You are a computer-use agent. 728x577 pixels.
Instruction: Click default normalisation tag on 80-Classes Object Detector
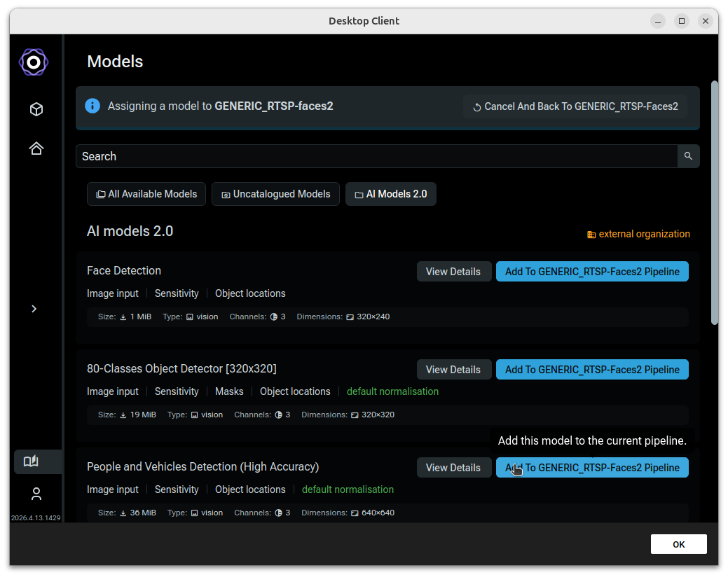[x=393, y=391]
